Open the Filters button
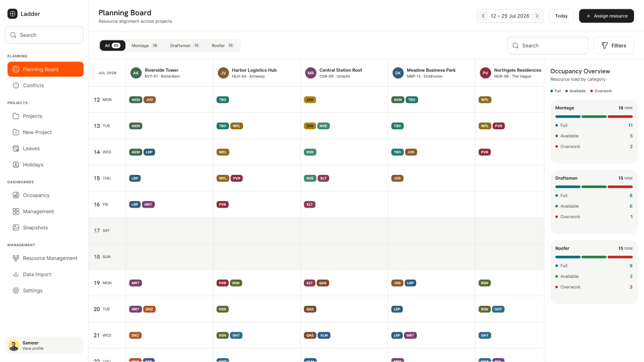This screenshot has width=644, height=362. (614, 46)
